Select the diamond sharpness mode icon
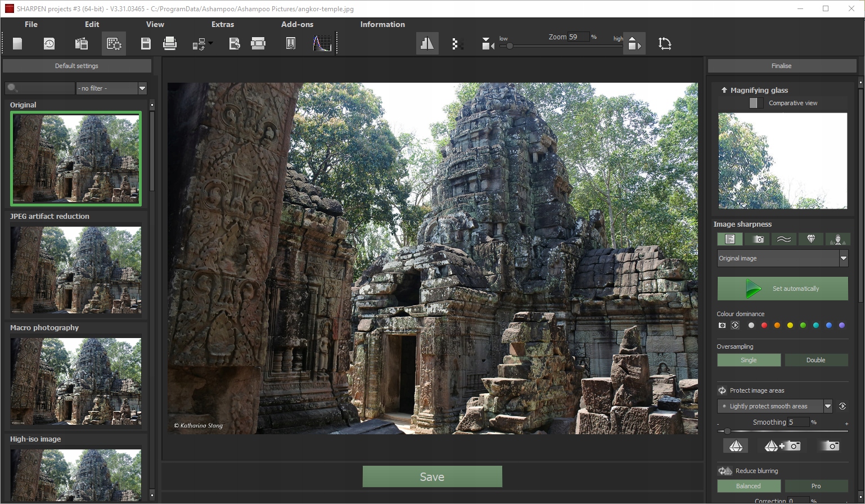This screenshot has height=504, width=865. pos(810,239)
